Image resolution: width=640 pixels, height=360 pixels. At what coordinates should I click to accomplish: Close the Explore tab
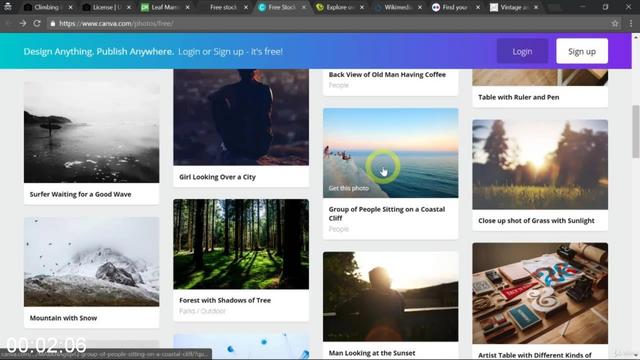362,7
